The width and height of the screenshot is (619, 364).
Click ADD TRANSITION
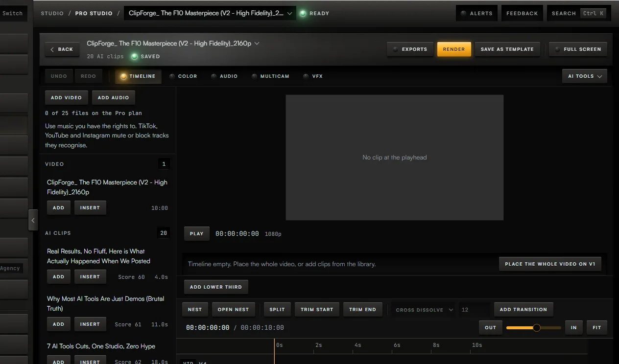[x=524, y=310]
